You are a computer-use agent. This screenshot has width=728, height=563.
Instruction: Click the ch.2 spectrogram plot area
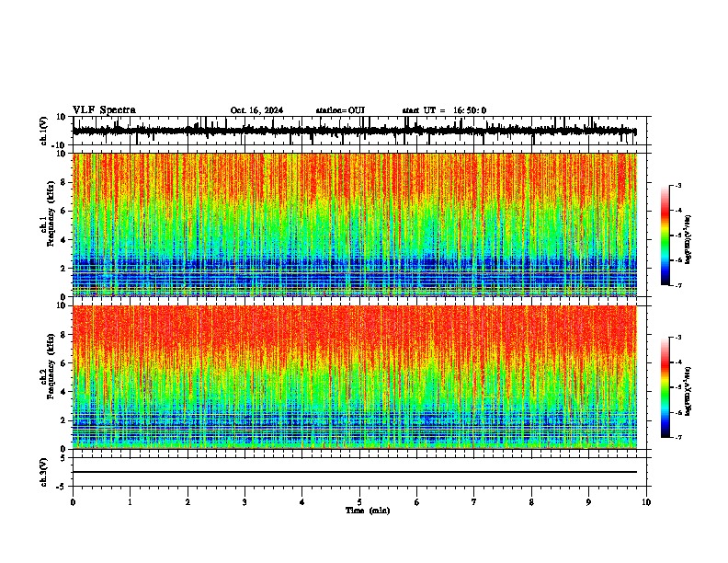(355, 377)
